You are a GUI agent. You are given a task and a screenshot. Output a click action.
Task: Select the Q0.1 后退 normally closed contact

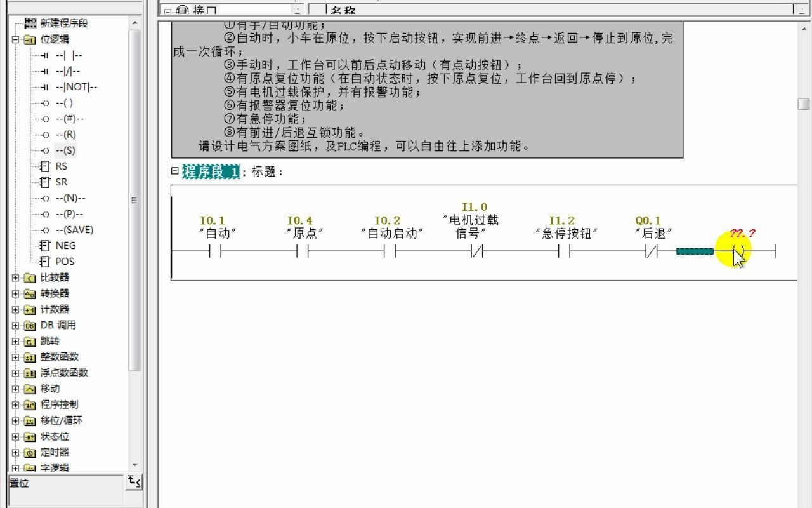tap(652, 252)
